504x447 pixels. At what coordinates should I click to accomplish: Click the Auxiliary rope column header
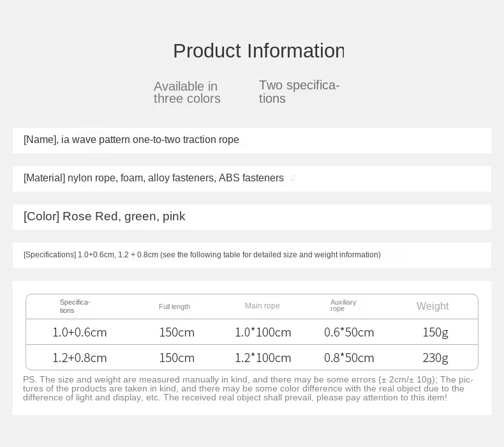click(x=343, y=306)
